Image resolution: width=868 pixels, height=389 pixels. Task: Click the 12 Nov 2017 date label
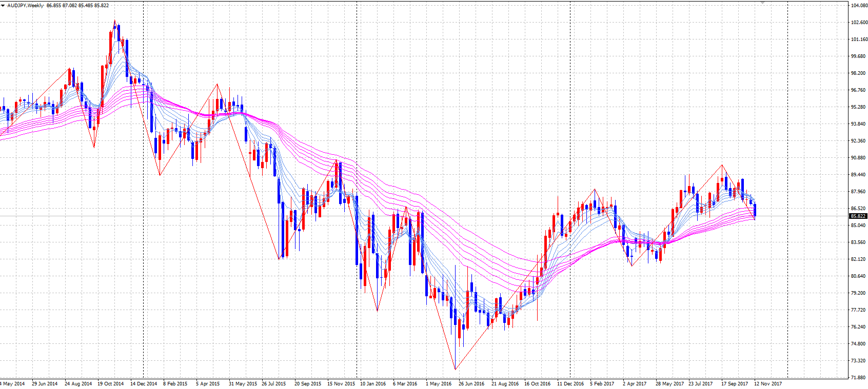[x=768, y=384]
